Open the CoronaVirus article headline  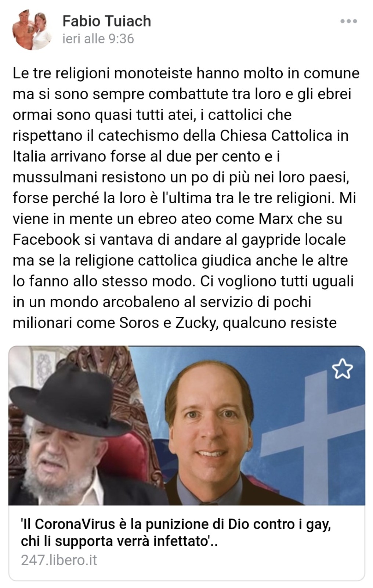(x=176, y=532)
